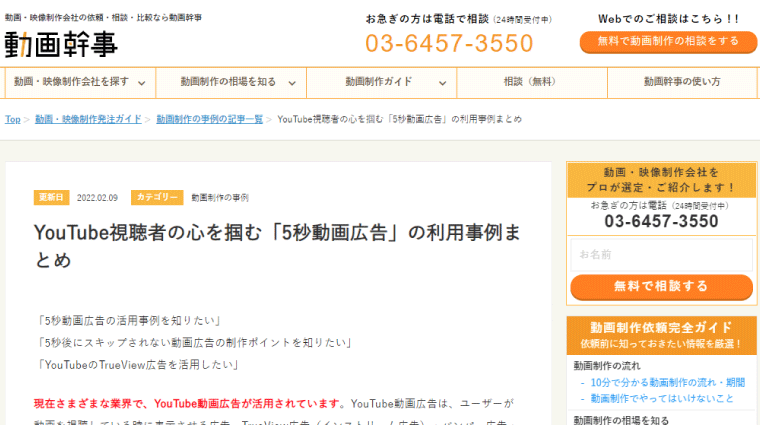Expand the 動画制作ガイド menu chevron
This screenshot has width=760, height=428.
pyautogui.click(x=443, y=83)
